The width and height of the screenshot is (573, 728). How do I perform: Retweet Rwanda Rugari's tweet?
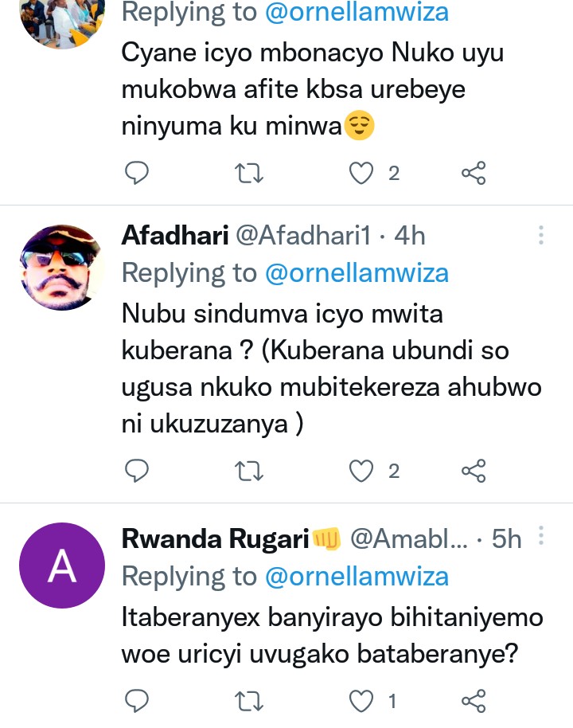point(251,701)
